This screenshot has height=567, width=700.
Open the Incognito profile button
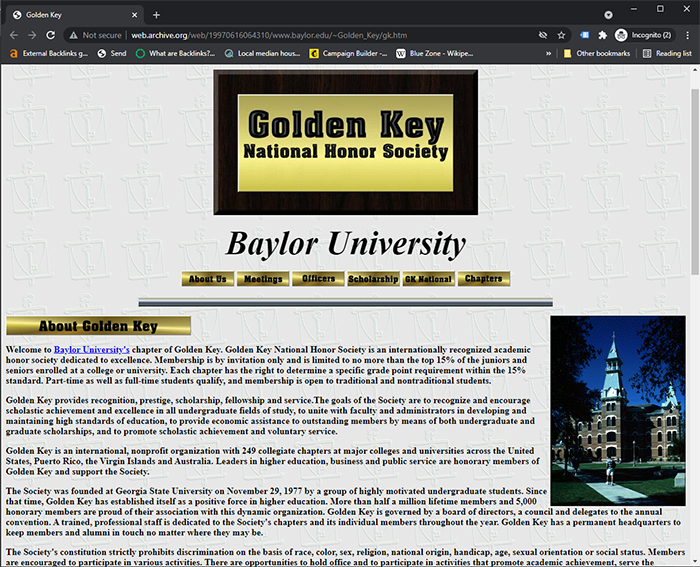tap(644, 35)
